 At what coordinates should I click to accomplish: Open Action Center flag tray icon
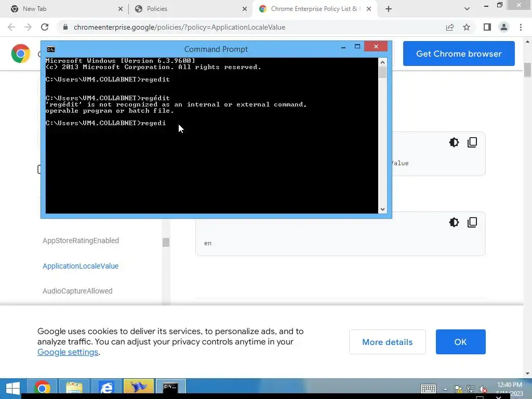[458, 389]
